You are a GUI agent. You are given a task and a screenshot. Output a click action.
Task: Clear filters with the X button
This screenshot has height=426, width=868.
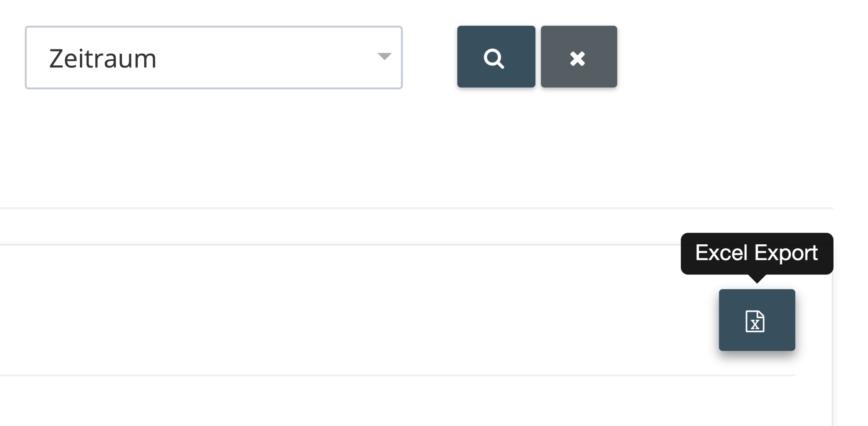(579, 57)
